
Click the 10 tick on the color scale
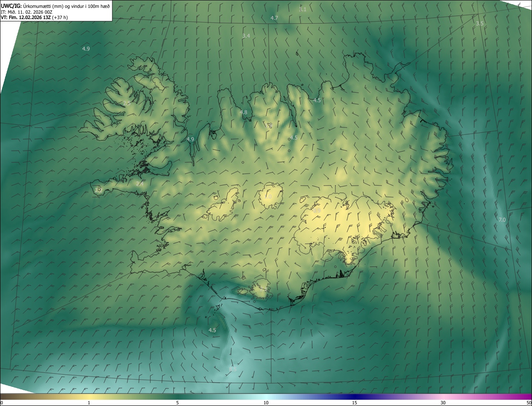click(x=266, y=403)
